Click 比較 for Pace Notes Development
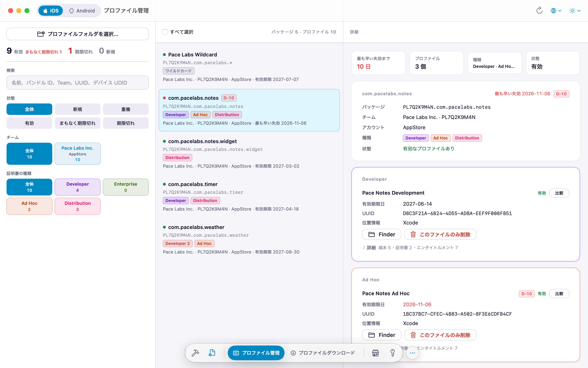Viewport: 588px width, 368px height. point(559,193)
